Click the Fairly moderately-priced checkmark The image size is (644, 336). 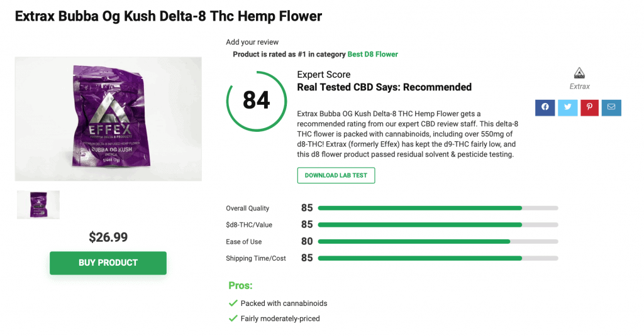233,318
